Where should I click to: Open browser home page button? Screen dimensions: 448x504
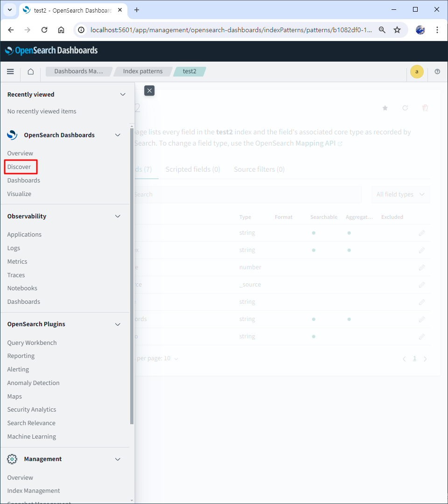click(61, 30)
